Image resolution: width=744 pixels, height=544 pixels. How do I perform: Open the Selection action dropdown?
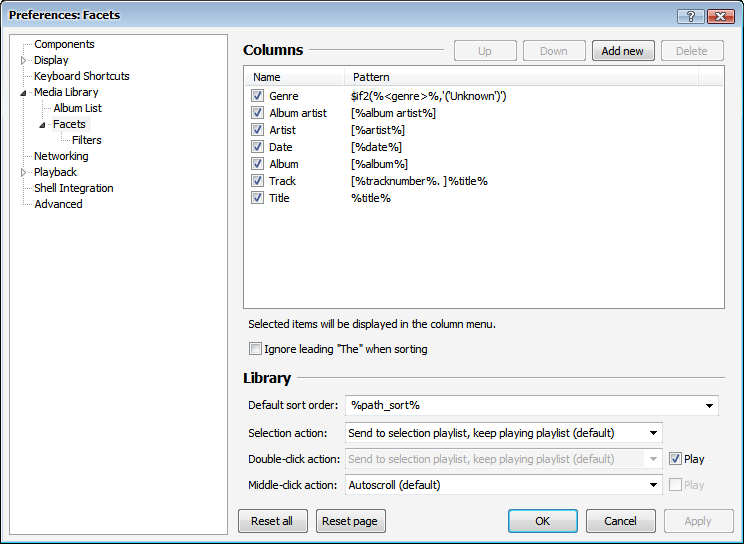(x=653, y=433)
